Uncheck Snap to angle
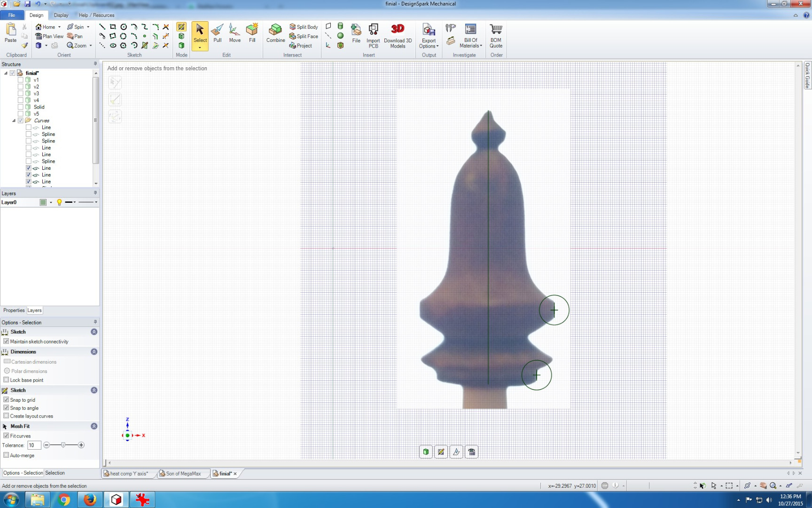This screenshot has height=508, width=812. [6, 408]
